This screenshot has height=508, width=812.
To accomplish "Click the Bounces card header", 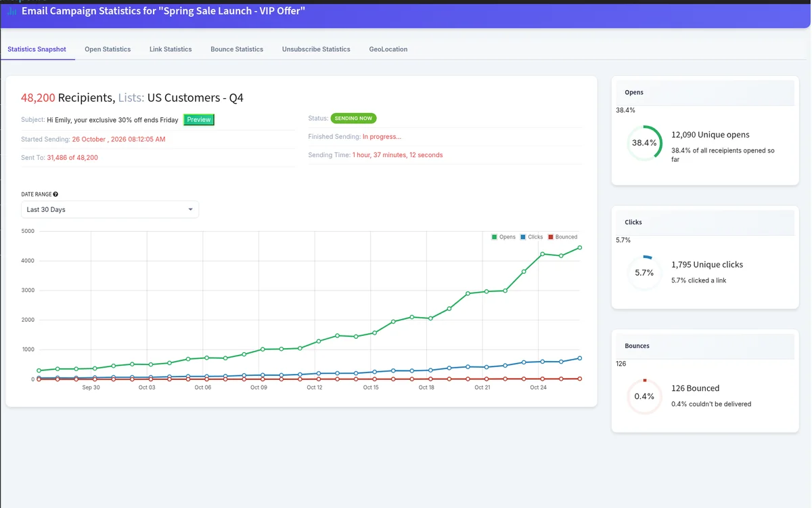I will [x=704, y=346].
